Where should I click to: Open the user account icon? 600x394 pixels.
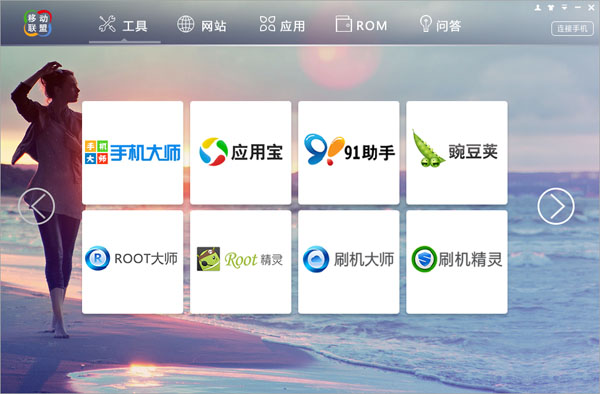538,7
